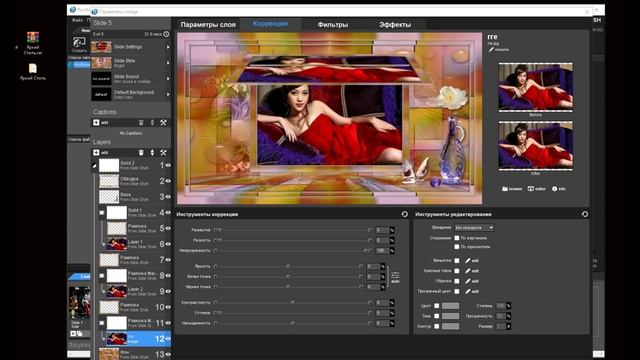This screenshot has height=360, width=640.
Task: Enable the colorize checkbox
Action: 436,306
